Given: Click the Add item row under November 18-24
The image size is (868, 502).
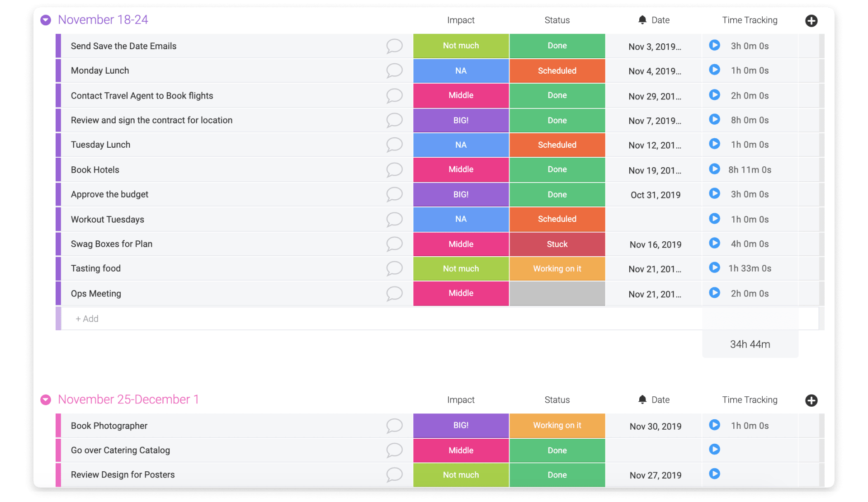Looking at the screenshot, I should (x=87, y=319).
